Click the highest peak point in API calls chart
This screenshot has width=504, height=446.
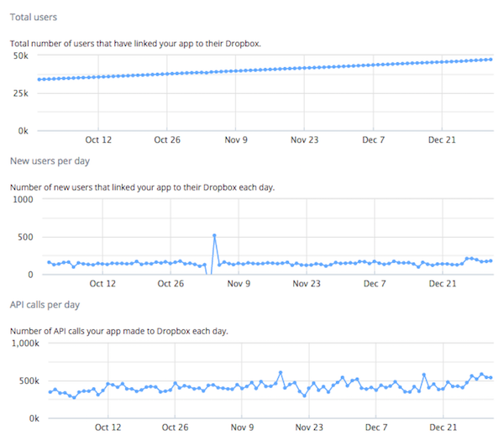coord(281,373)
